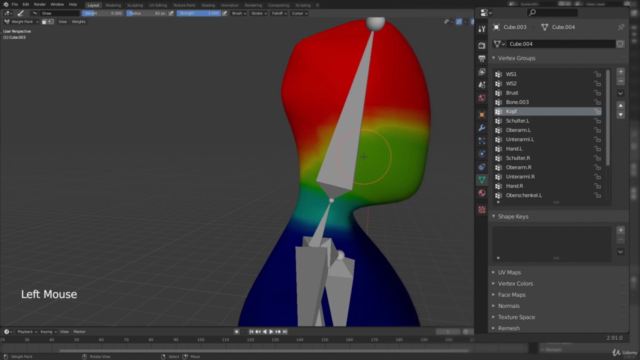Add a shape key with plus button
This screenshot has width=640, height=360.
click(620, 230)
